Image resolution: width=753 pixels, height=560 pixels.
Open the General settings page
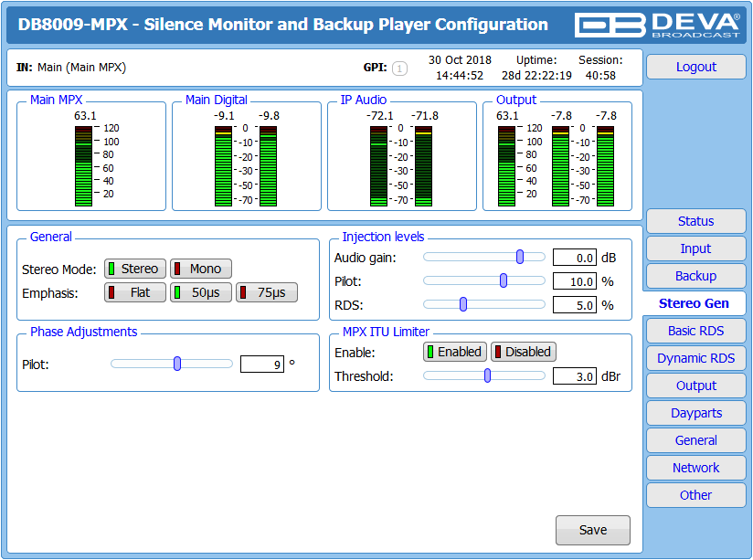point(695,440)
